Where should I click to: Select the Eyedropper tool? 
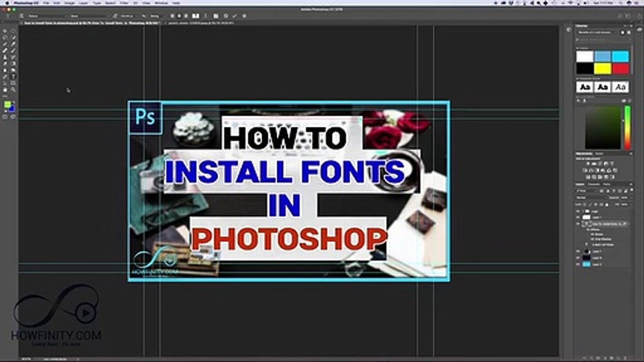pos(14,44)
